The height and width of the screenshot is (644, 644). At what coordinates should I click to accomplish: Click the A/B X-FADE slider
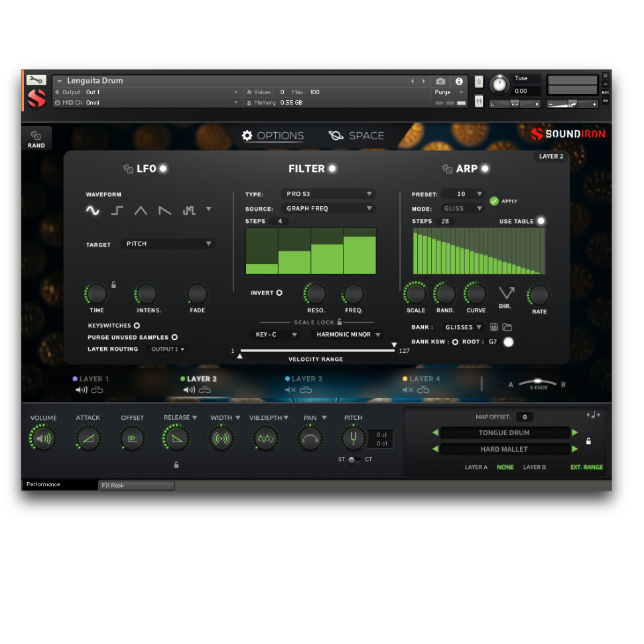pyautogui.click(x=537, y=383)
